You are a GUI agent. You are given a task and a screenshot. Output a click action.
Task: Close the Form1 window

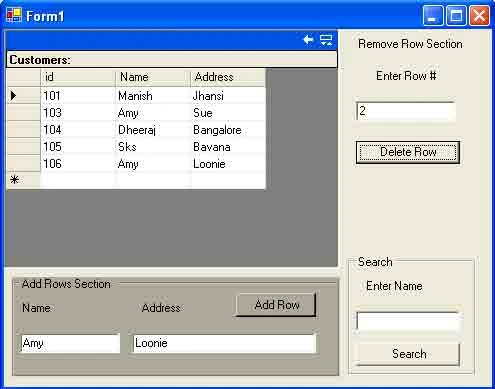click(479, 15)
